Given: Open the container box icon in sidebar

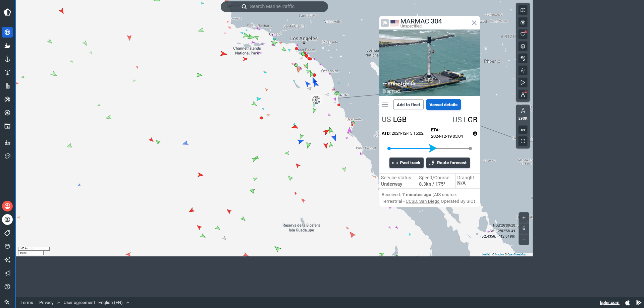Looking at the screenshot, I should pos(7,156).
